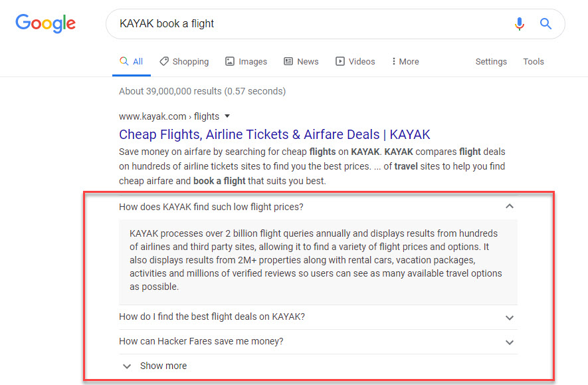This screenshot has height=385, width=588.
Task: Click the Videos play icon
Action: pyautogui.click(x=340, y=61)
